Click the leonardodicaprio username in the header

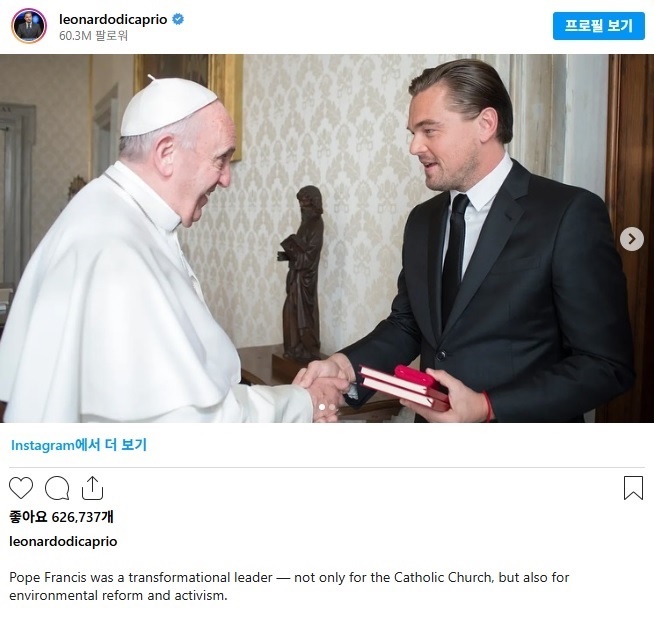click(x=113, y=19)
